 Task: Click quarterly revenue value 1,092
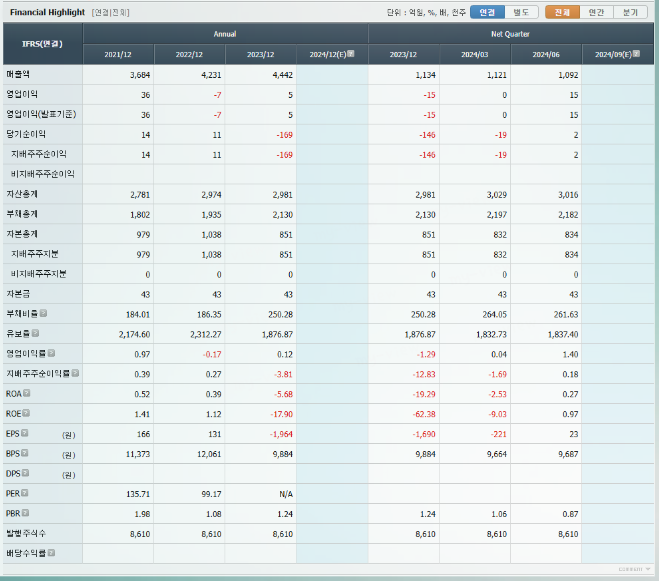(x=568, y=75)
